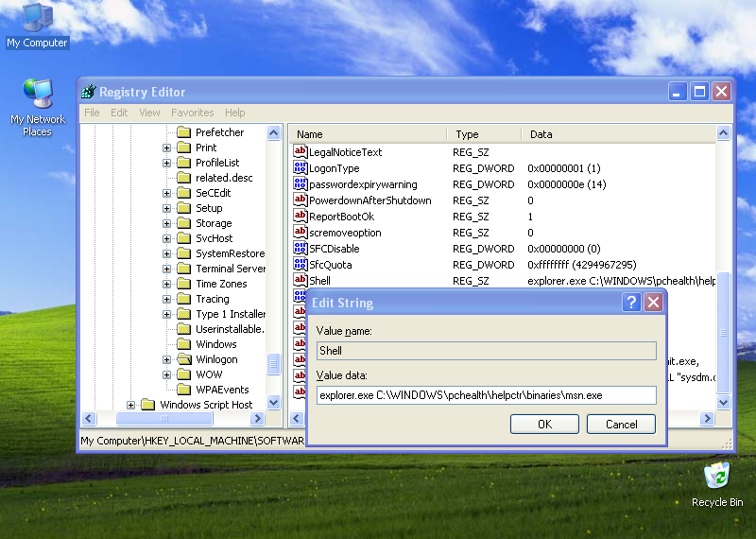The image size is (756, 539).
Task: Click the Storage folder icon
Action: coord(183,223)
